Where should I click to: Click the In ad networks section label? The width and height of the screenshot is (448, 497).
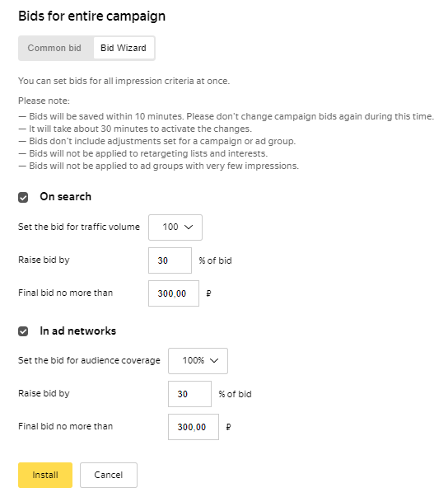tap(78, 331)
